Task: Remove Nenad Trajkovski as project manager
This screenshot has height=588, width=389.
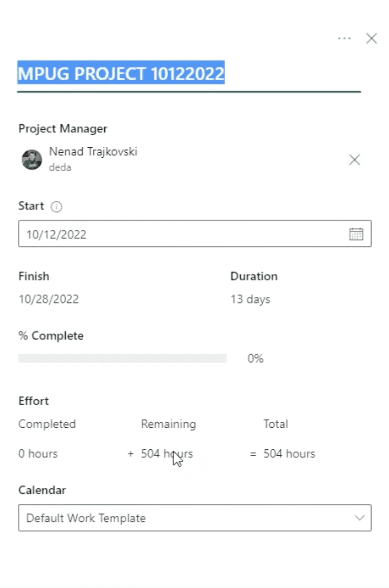Action: 354,160
